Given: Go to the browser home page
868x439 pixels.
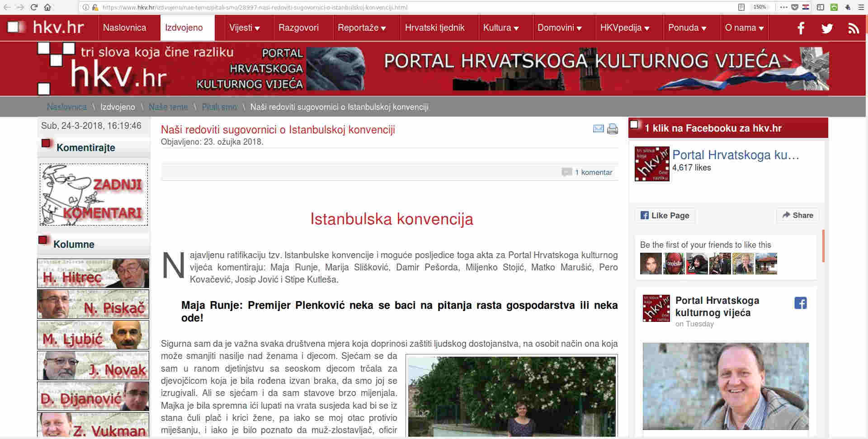Looking at the screenshot, I should tap(47, 7).
